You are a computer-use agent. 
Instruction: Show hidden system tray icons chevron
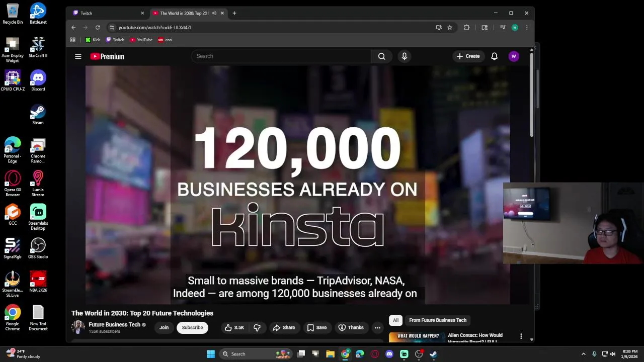point(583,354)
